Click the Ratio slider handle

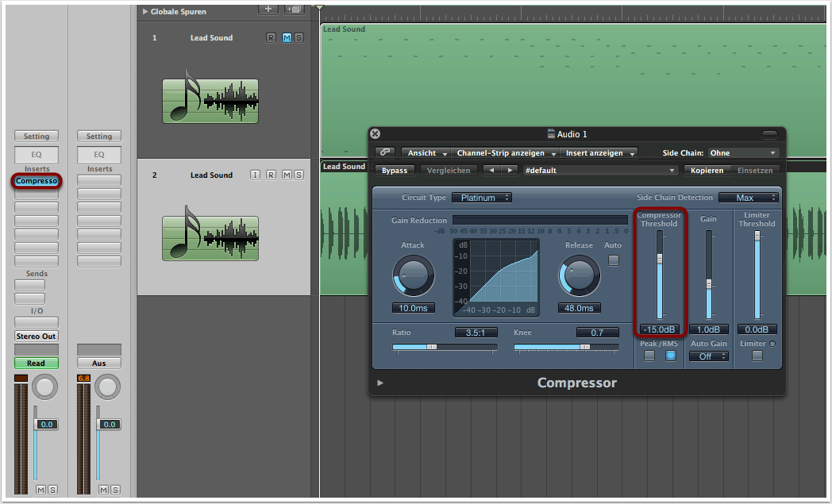coord(431,347)
